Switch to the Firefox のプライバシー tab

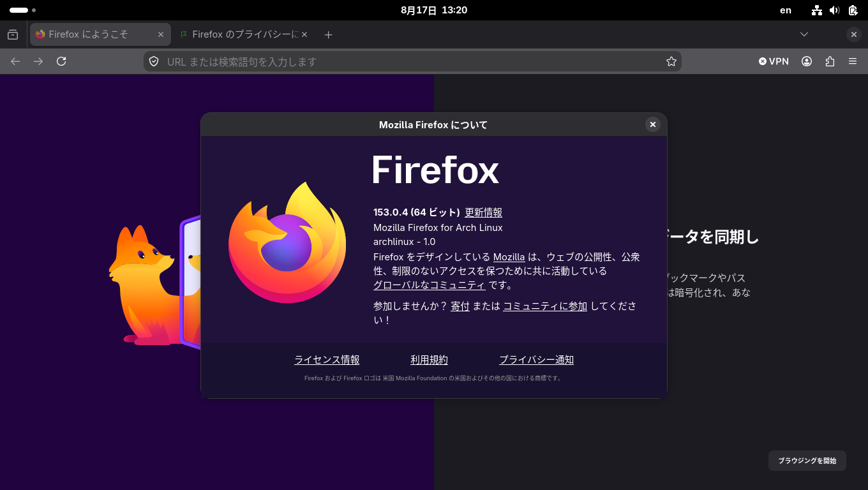[244, 34]
